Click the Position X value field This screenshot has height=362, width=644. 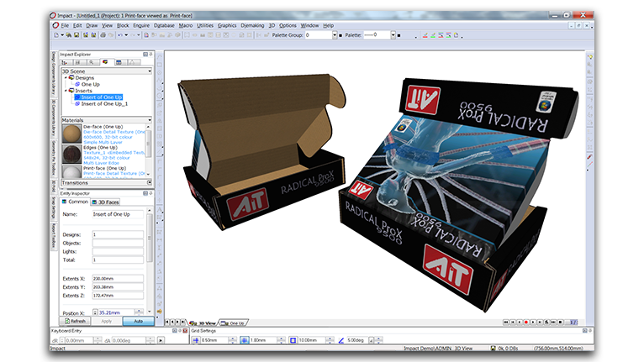[x=115, y=312]
